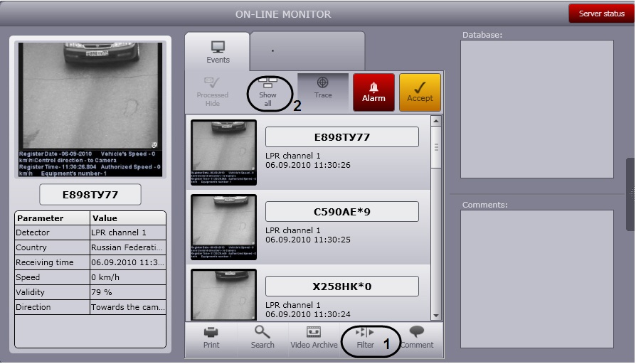Open the Server status panel
The height and width of the screenshot is (364, 636).
pos(602,14)
